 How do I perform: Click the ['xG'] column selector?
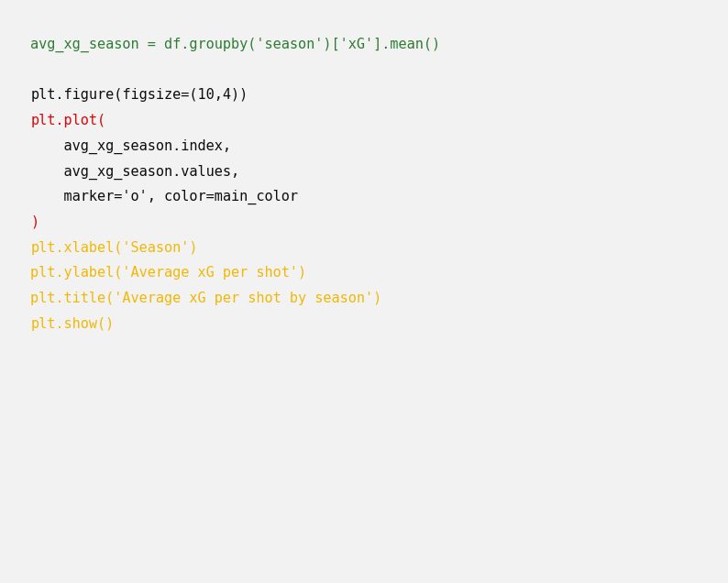[x=357, y=44]
